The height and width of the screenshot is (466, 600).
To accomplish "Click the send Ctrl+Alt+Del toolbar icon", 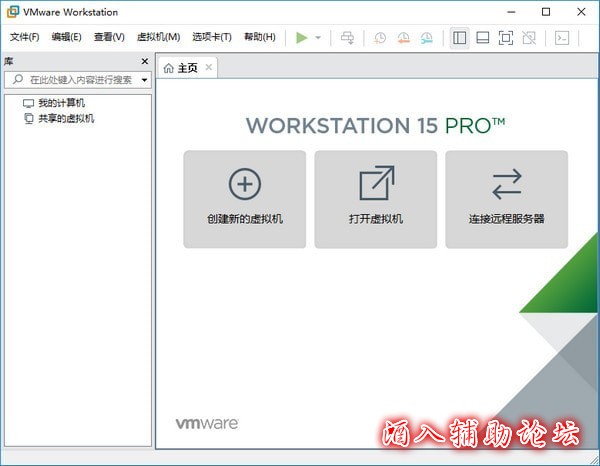I will pos(347,38).
